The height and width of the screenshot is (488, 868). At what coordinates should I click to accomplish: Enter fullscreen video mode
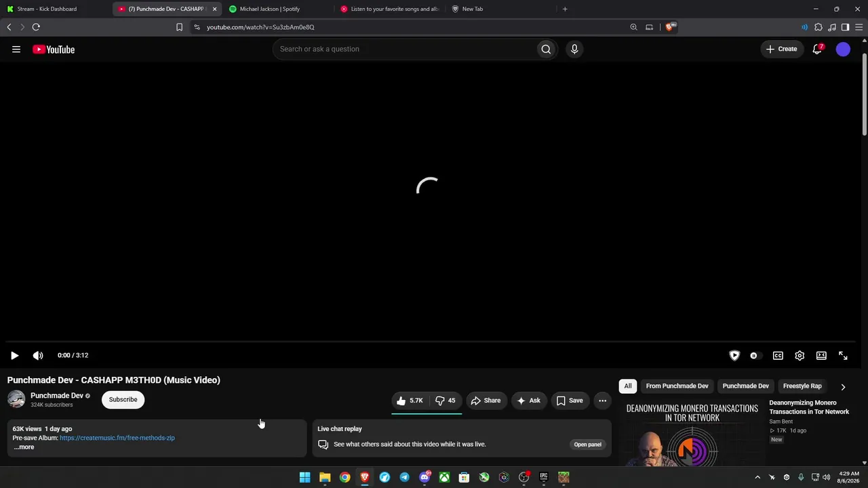843,355
